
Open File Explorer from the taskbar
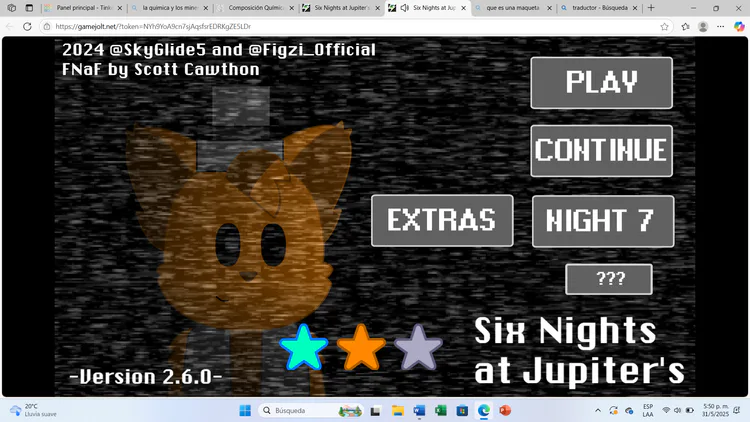[397, 411]
